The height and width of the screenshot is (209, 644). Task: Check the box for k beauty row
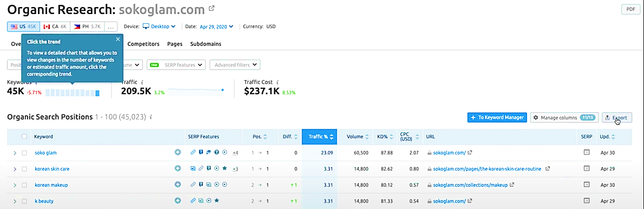tap(24, 201)
